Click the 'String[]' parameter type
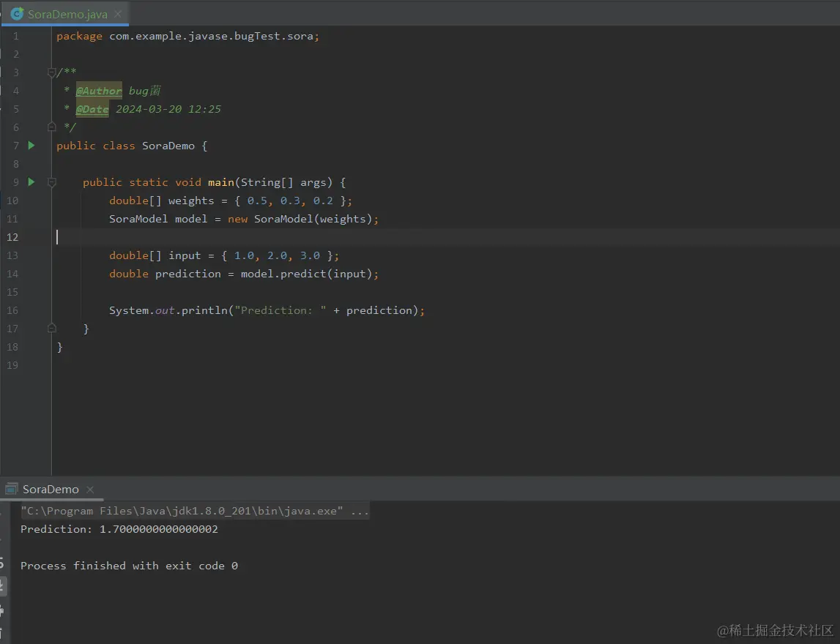840x644 pixels. point(267,182)
